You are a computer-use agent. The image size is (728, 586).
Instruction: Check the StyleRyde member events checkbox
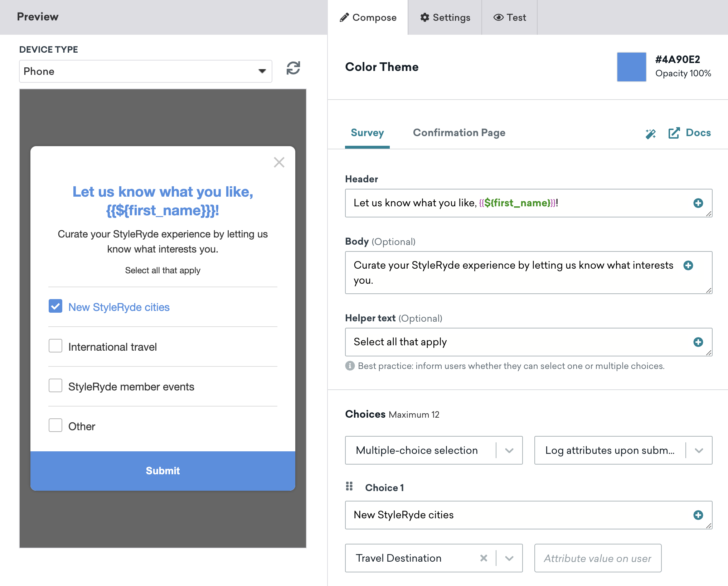pos(55,386)
